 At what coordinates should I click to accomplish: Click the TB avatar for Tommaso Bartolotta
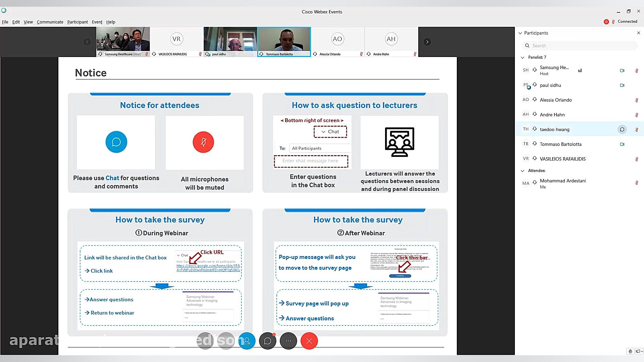(526, 144)
